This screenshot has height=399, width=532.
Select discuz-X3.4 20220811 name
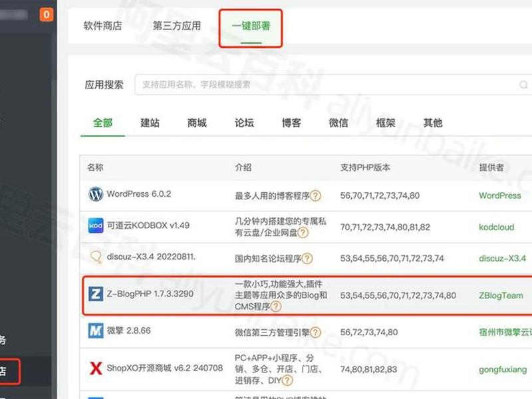click(x=152, y=257)
